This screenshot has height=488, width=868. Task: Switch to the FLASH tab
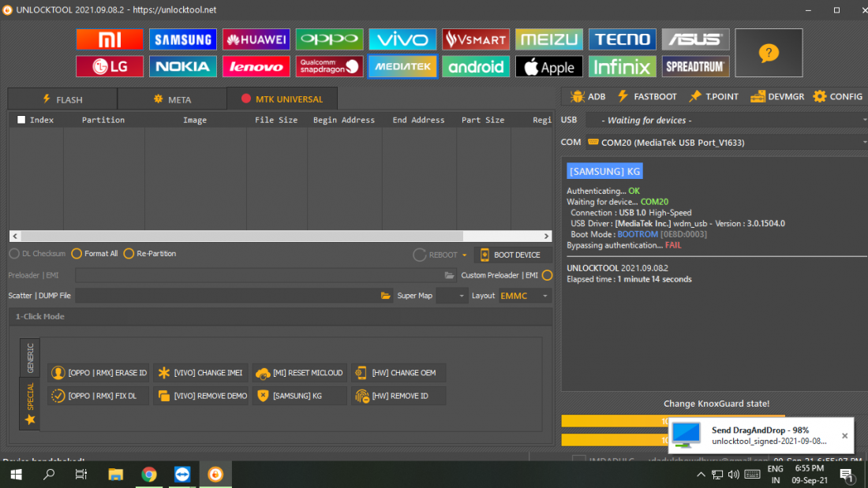click(x=62, y=99)
